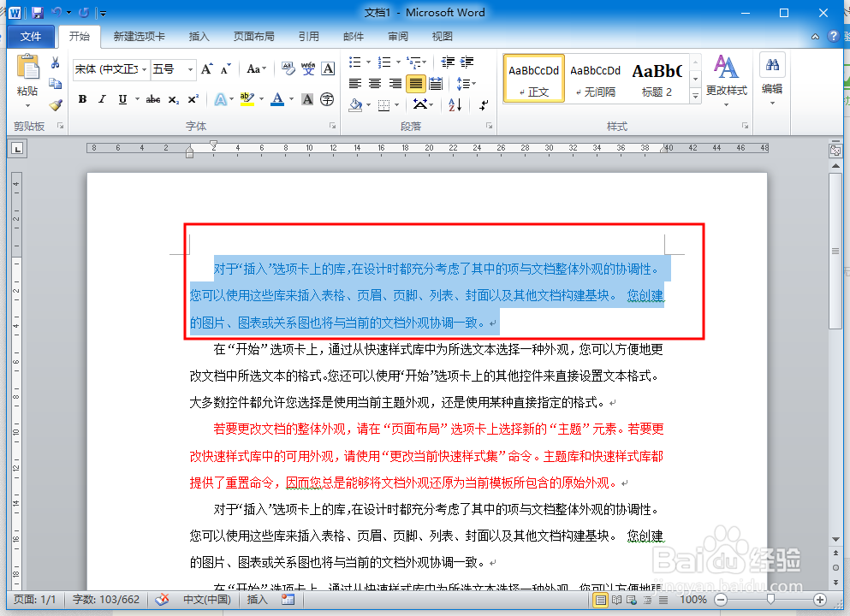Apply strikethrough to selected text

[x=152, y=99]
